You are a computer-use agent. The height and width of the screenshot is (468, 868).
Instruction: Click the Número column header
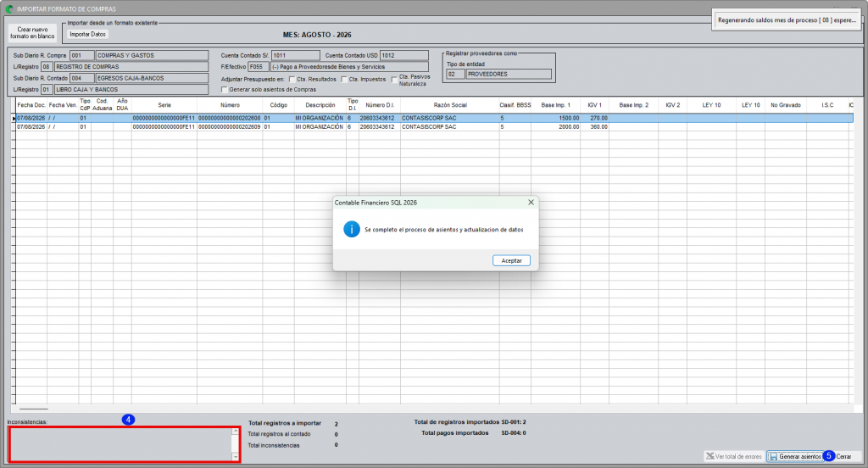pos(230,104)
